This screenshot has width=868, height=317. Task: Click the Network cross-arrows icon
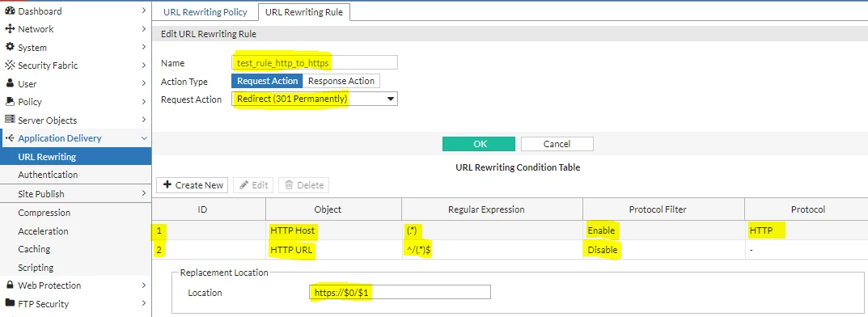pyautogui.click(x=10, y=29)
